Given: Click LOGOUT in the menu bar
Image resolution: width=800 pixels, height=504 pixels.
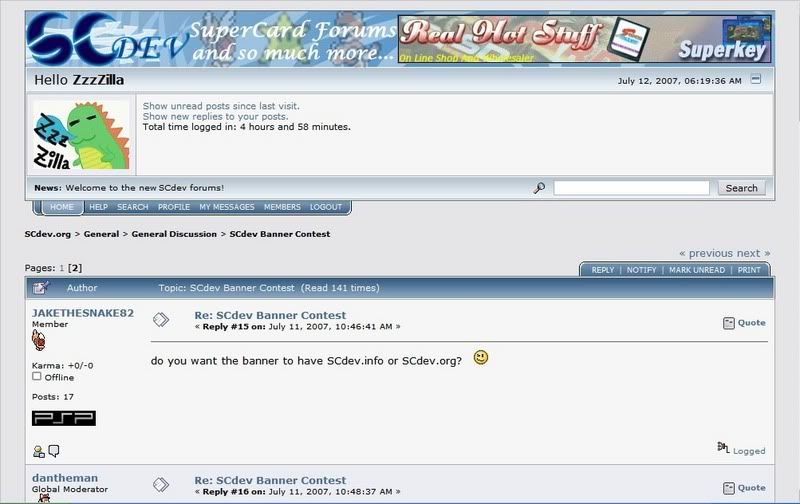Looking at the screenshot, I should click(326, 207).
